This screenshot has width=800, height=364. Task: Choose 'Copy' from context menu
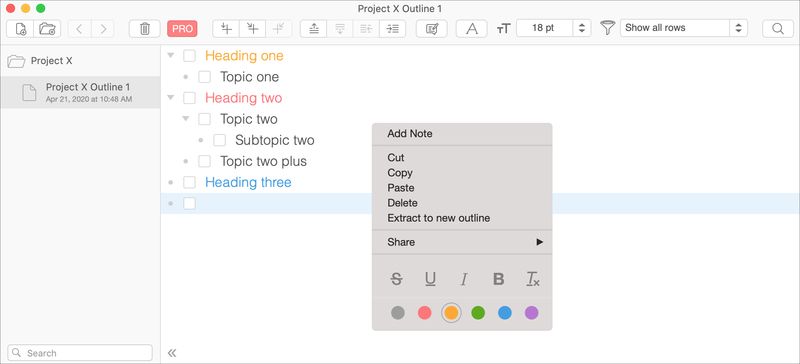(462, 173)
